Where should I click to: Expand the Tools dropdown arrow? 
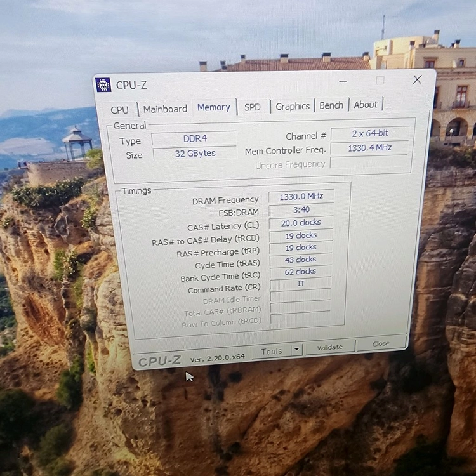pyautogui.click(x=297, y=350)
